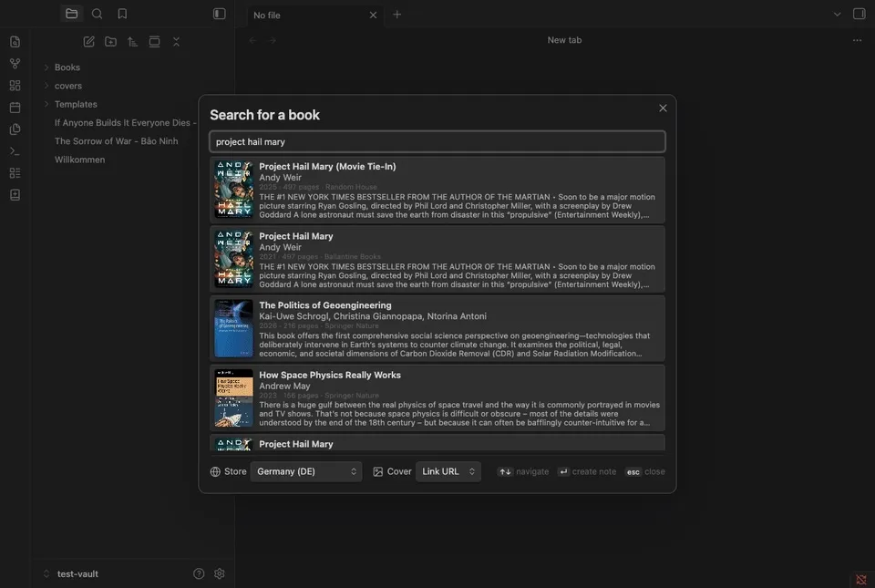
Task: Create a new note icon
Action: (88, 42)
